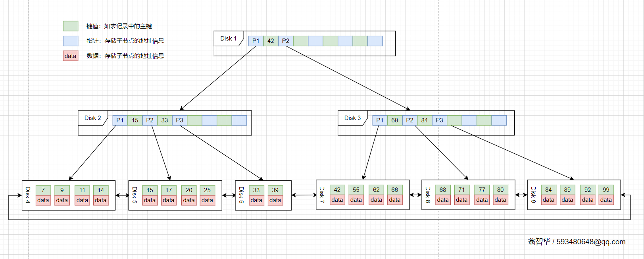Select the data cell under key 14
644x259 pixels.
pos(101,200)
